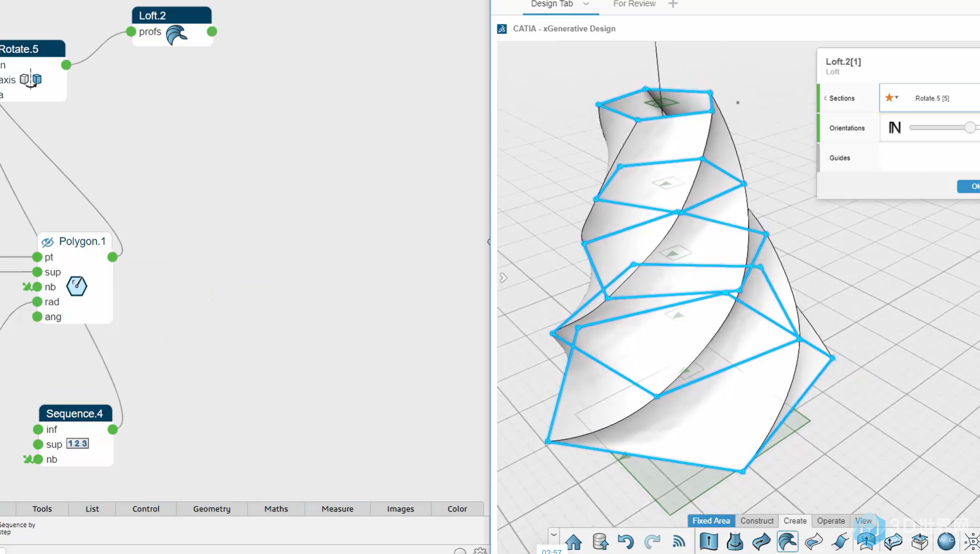Select the highlighted Loft surface tool
Image resolution: width=980 pixels, height=554 pixels.
(x=788, y=541)
